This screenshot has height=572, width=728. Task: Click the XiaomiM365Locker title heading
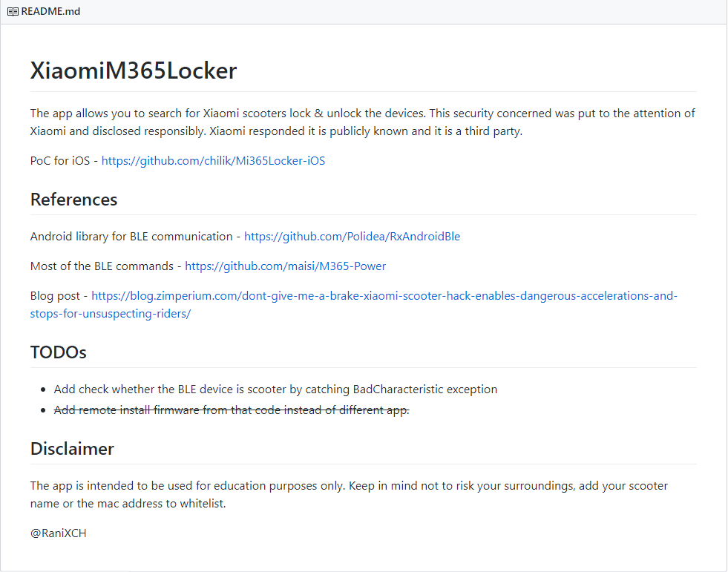pos(134,70)
